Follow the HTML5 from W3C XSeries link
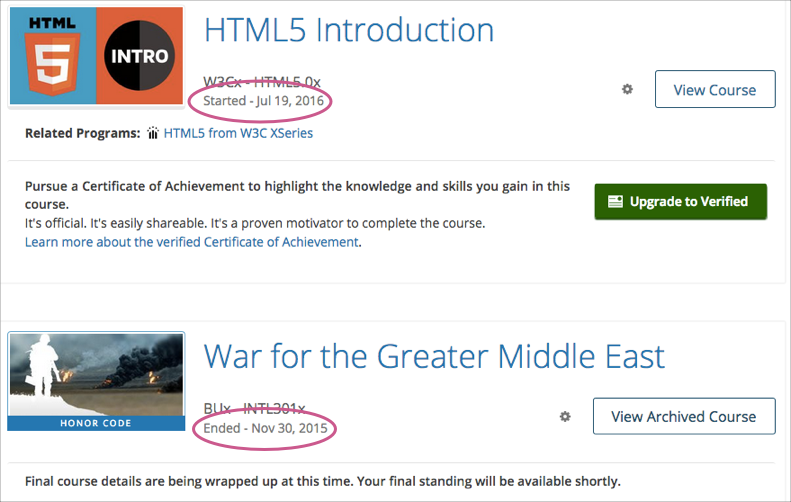The image size is (791, 502). click(238, 132)
